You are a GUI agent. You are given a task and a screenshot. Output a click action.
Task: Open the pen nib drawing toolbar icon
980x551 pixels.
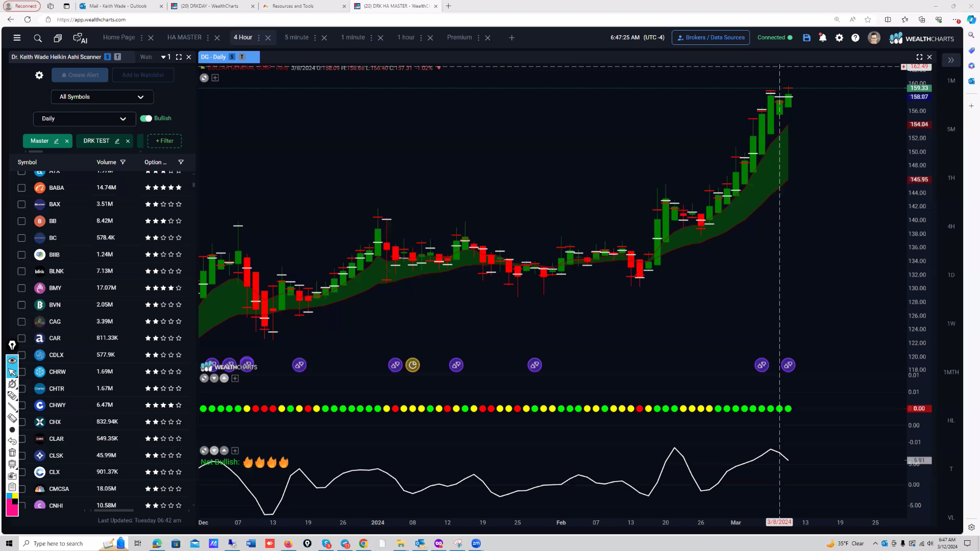pos(12,345)
